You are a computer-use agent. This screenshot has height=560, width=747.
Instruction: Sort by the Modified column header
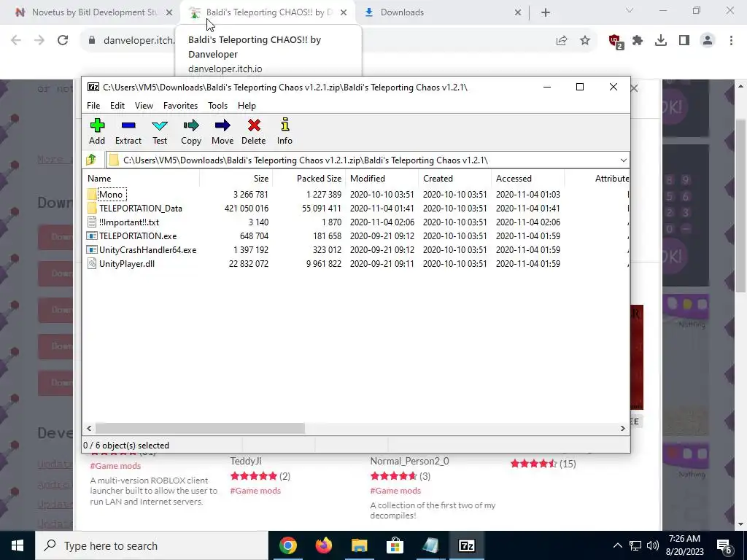tap(382, 179)
